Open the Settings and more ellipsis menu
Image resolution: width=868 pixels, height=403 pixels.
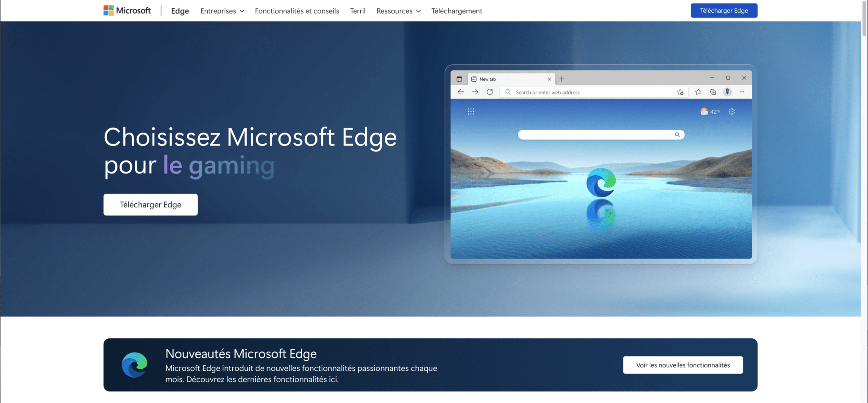[x=742, y=92]
